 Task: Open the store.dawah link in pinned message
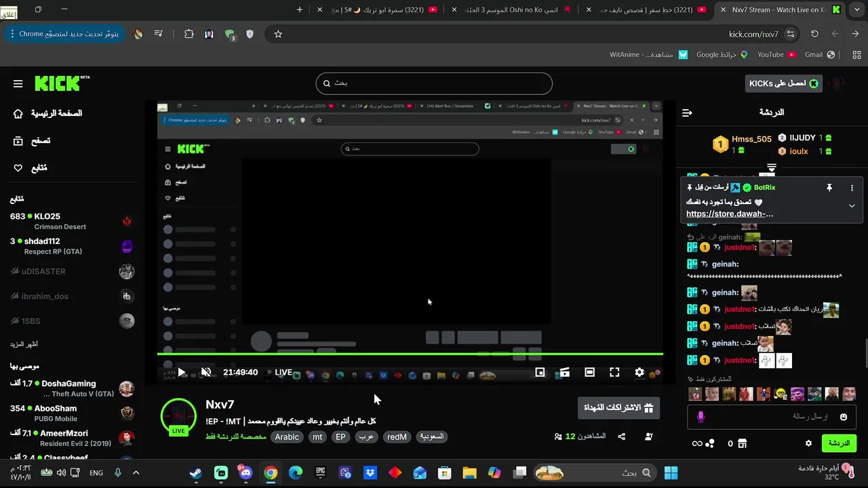click(x=730, y=213)
